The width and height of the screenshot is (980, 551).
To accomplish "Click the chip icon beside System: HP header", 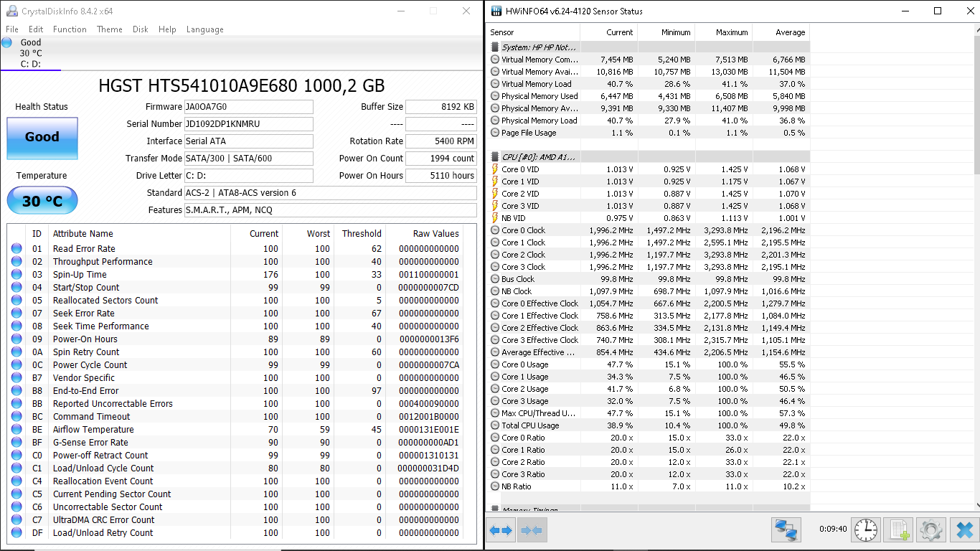I will (x=495, y=47).
